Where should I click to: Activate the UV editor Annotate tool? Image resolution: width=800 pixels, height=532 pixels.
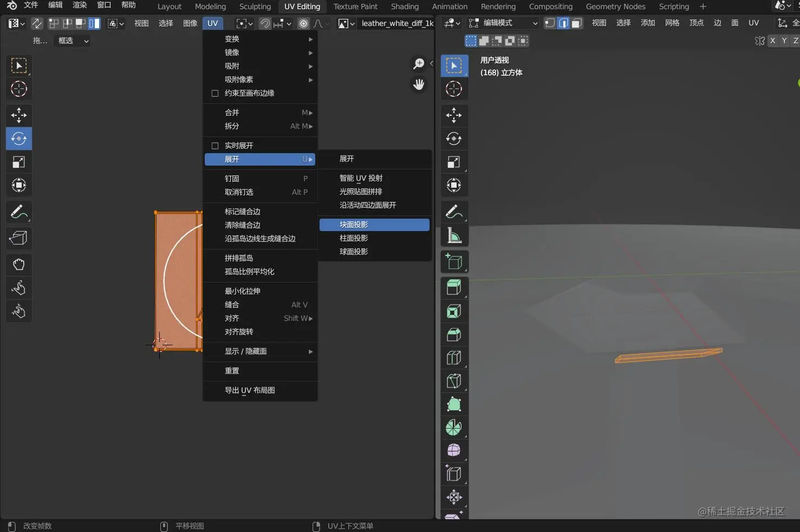[19, 212]
